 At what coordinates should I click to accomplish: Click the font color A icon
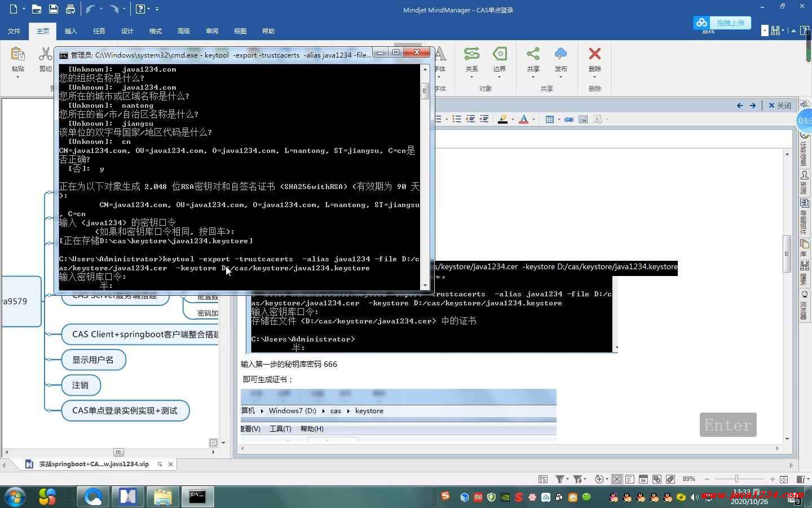coord(524,119)
